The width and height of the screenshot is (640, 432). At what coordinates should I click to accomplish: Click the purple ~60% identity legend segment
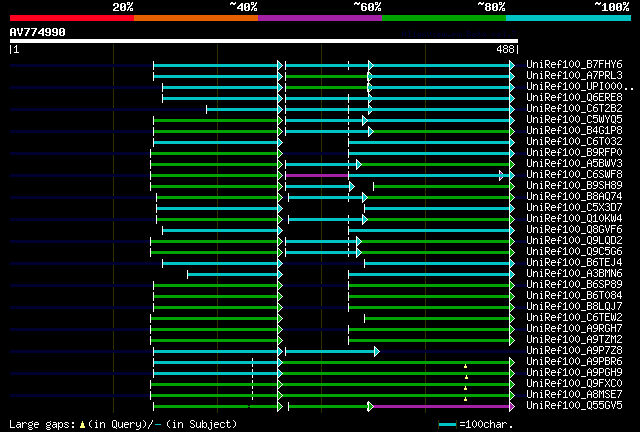[x=320, y=18]
